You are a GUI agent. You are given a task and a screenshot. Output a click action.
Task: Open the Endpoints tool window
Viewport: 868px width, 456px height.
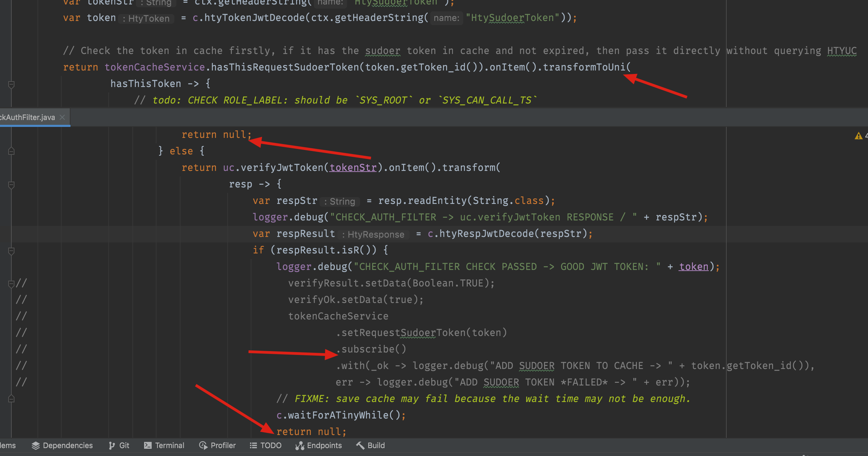click(319, 445)
